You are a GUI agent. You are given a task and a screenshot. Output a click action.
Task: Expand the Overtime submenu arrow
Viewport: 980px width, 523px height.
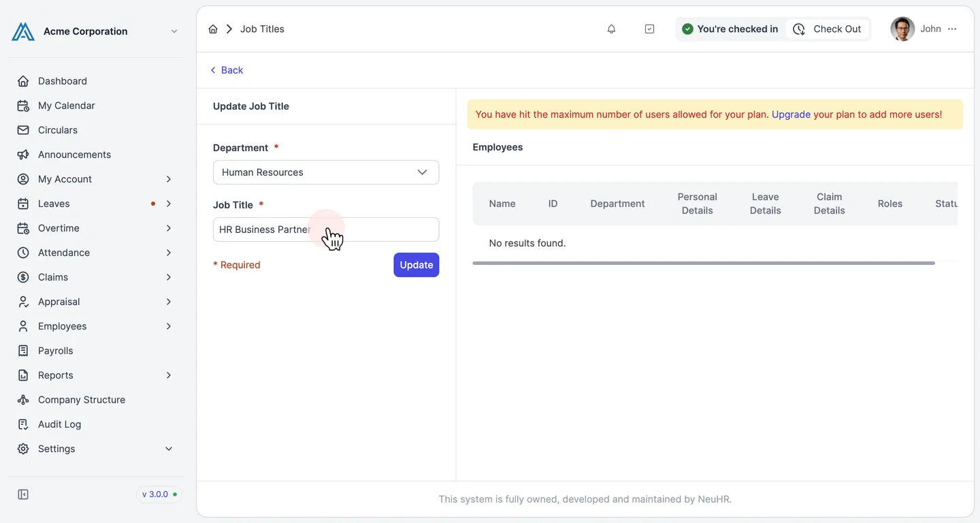click(169, 228)
